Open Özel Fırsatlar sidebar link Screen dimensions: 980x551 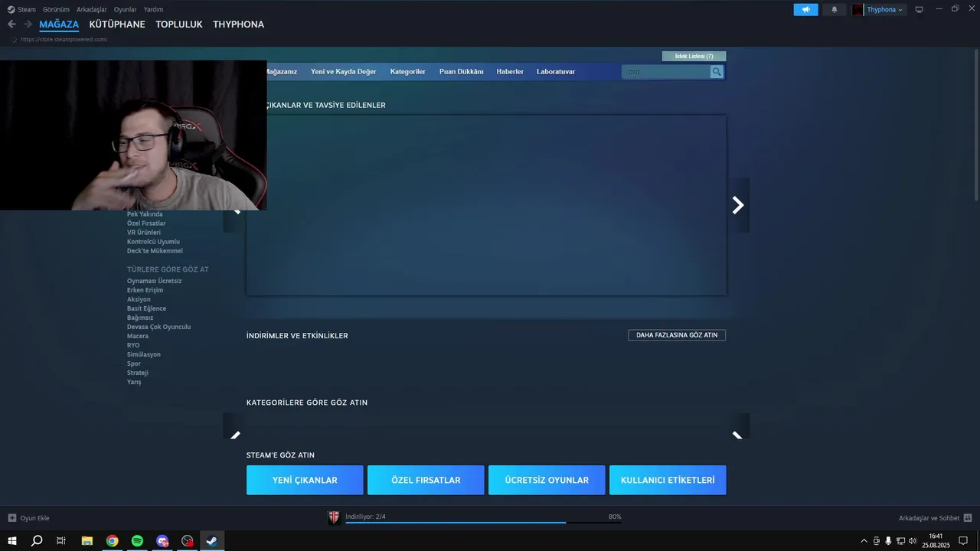(x=146, y=223)
